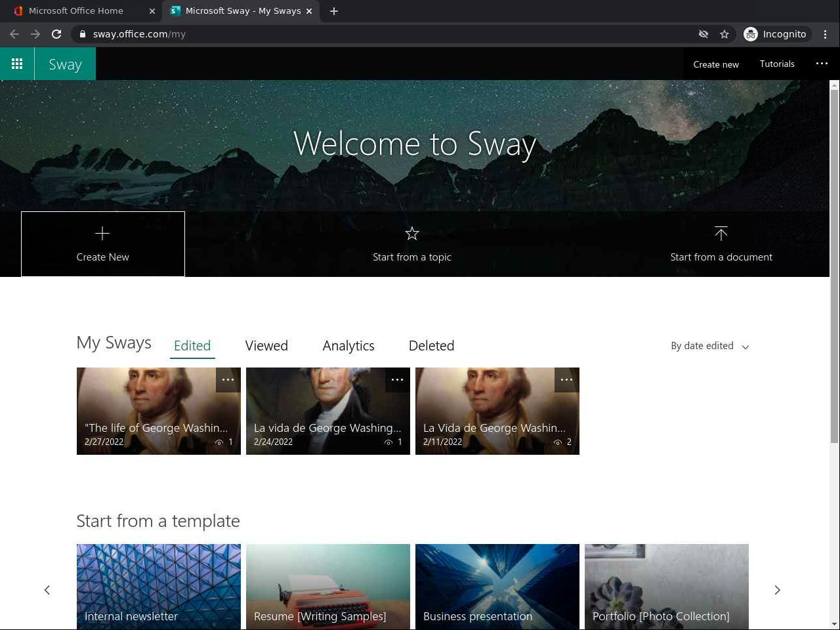This screenshot has height=630, width=840.
Task: Choose Start from a document
Action: tap(721, 244)
